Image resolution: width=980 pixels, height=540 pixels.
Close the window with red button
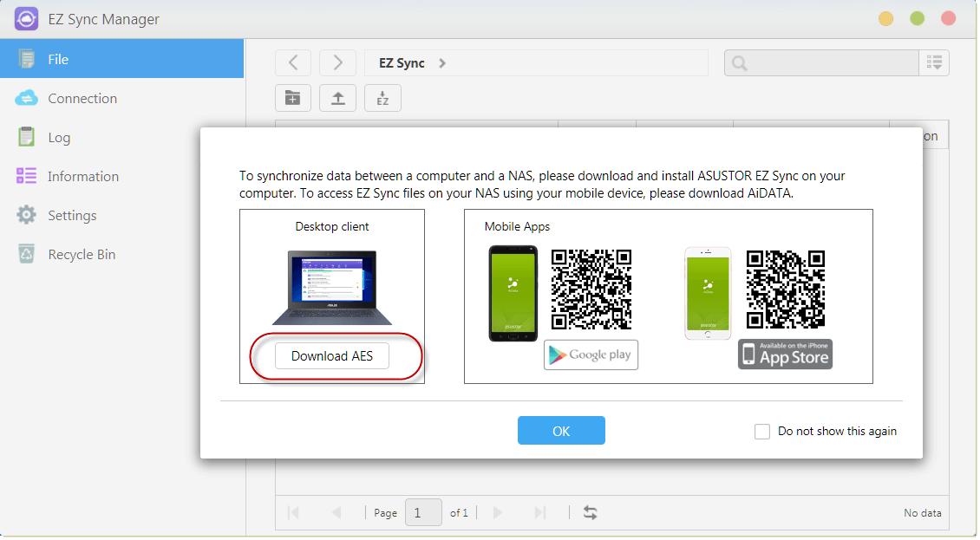pos(948,19)
